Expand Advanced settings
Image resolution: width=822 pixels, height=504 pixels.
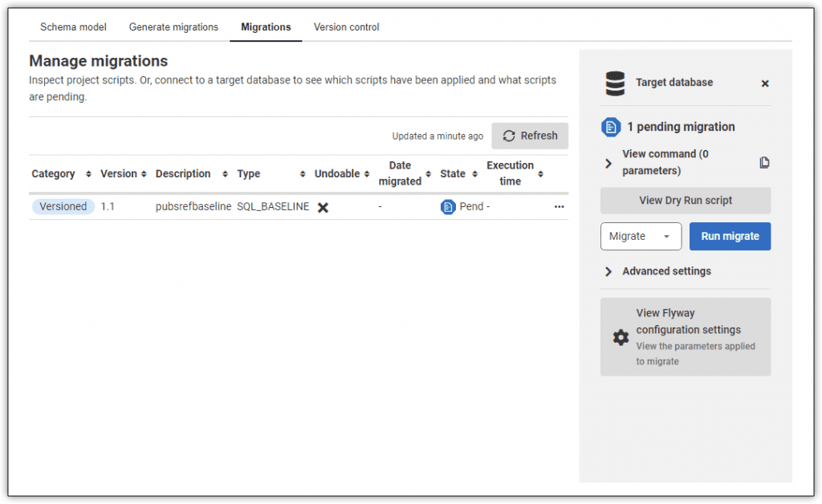pos(608,271)
